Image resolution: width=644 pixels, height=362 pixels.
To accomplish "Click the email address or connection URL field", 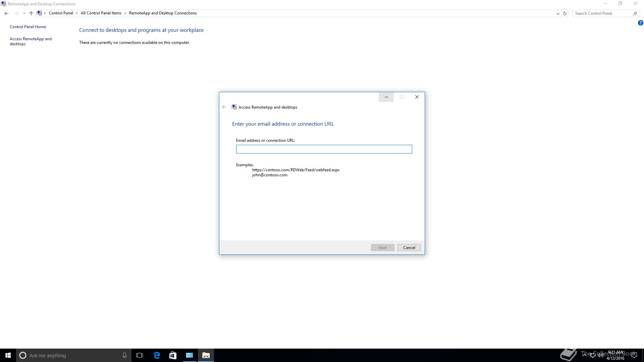I will [x=324, y=149].
